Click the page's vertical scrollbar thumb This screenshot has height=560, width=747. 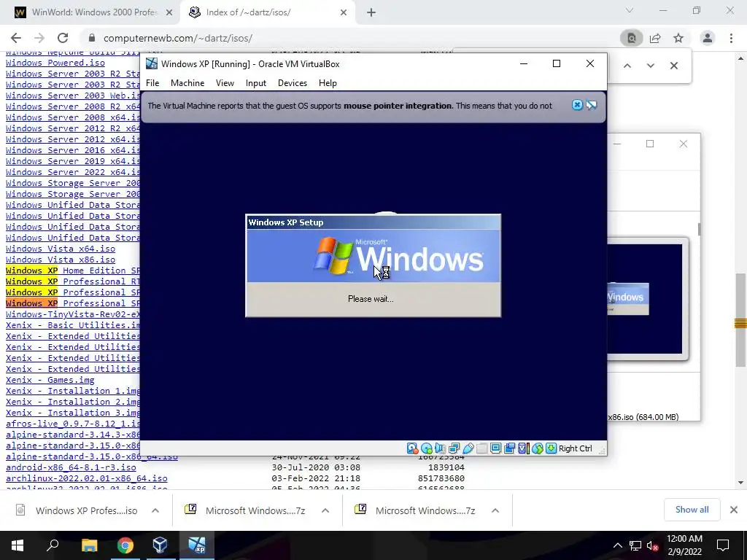[740, 320]
